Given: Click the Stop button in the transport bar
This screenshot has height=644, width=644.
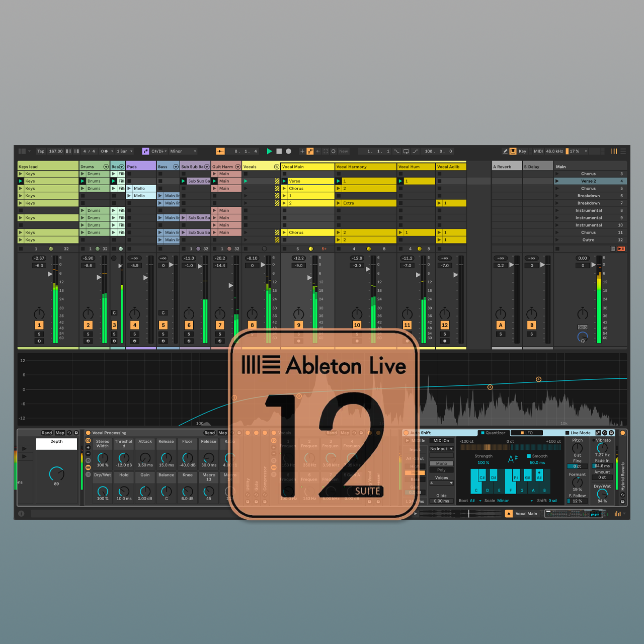Looking at the screenshot, I should (279, 151).
